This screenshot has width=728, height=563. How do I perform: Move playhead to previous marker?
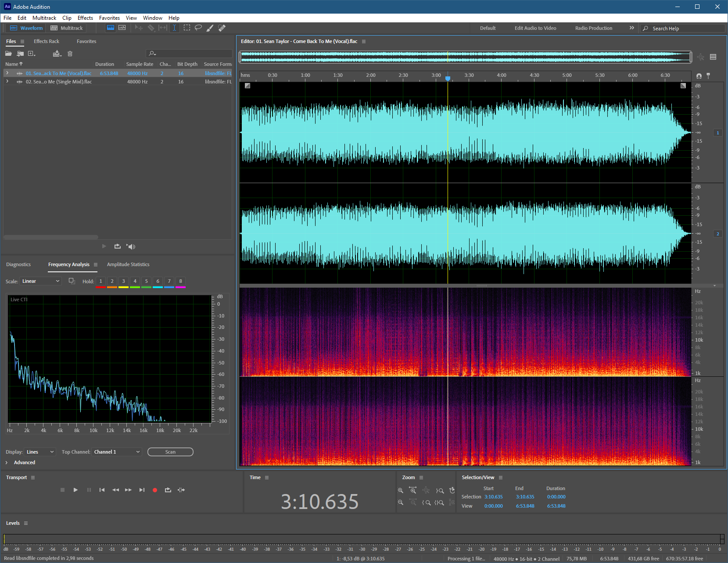102,490
